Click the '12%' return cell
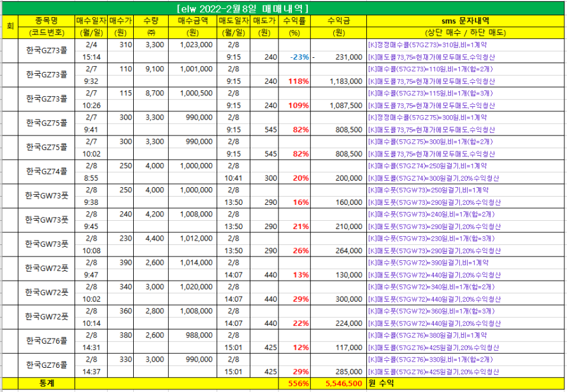Viewport: 567px width, 392px height. [294, 347]
